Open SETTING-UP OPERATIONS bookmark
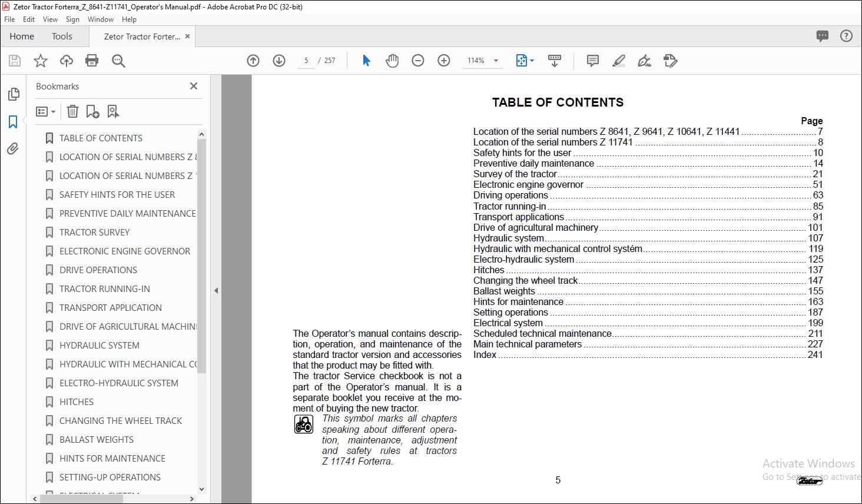 pos(110,477)
